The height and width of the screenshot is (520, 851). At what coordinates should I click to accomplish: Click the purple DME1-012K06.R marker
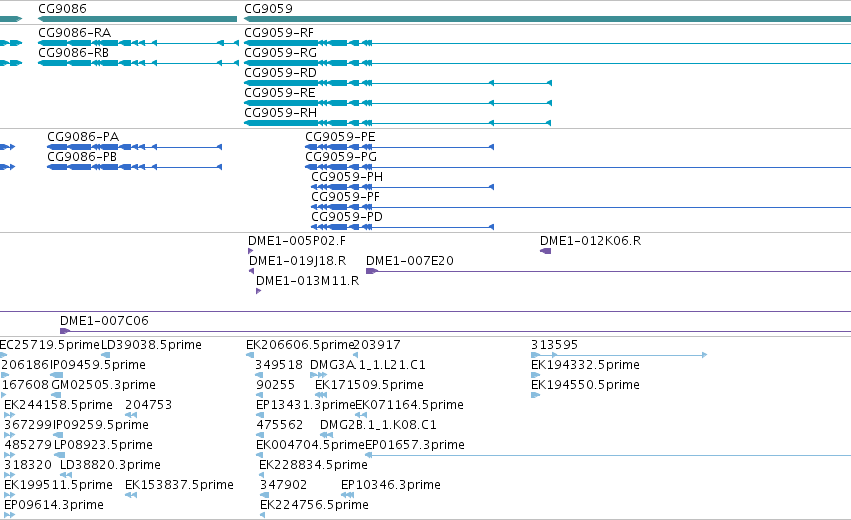click(x=545, y=251)
